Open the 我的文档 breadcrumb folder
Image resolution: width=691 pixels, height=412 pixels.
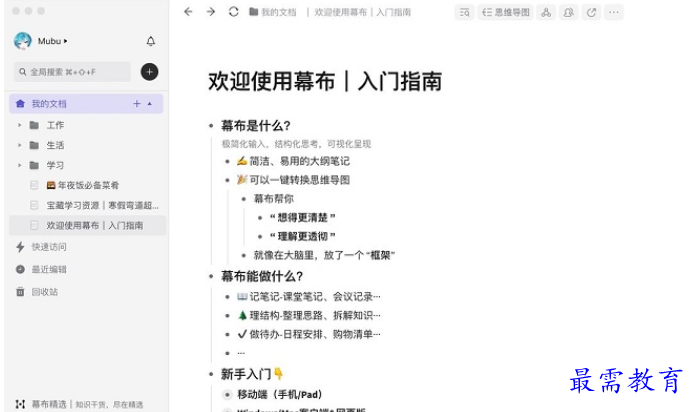[x=273, y=12]
